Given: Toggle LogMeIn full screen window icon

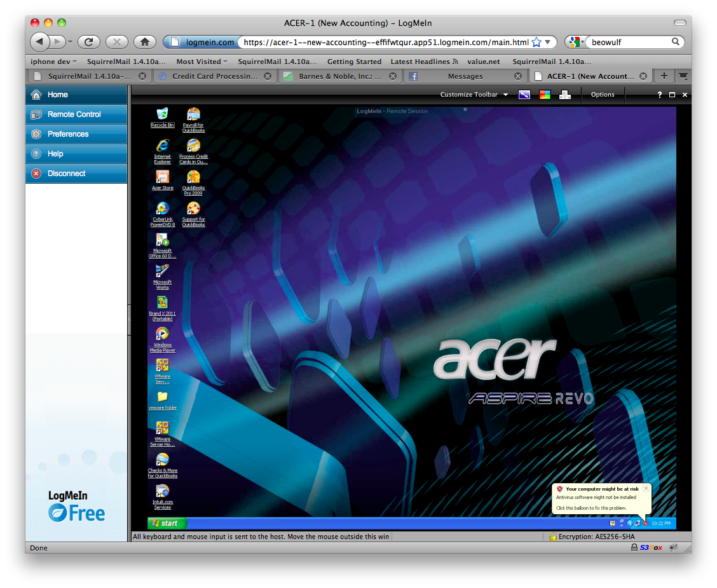Looking at the screenshot, I should [672, 95].
